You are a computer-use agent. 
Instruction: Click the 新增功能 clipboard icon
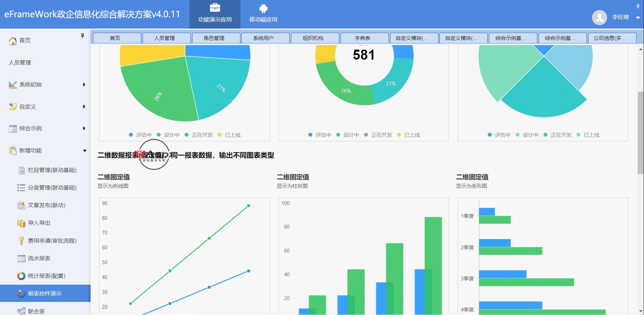(x=13, y=150)
